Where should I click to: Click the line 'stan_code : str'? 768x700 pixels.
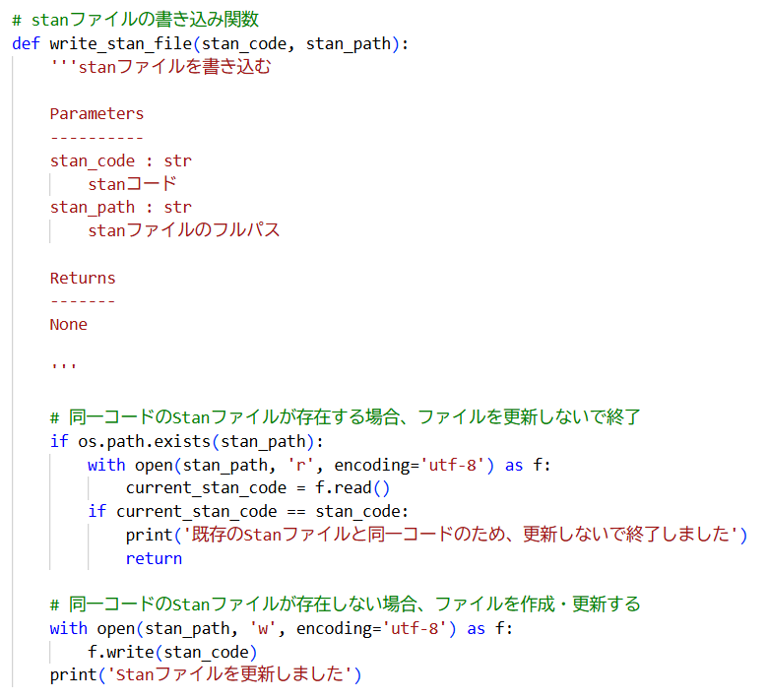point(120,160)
